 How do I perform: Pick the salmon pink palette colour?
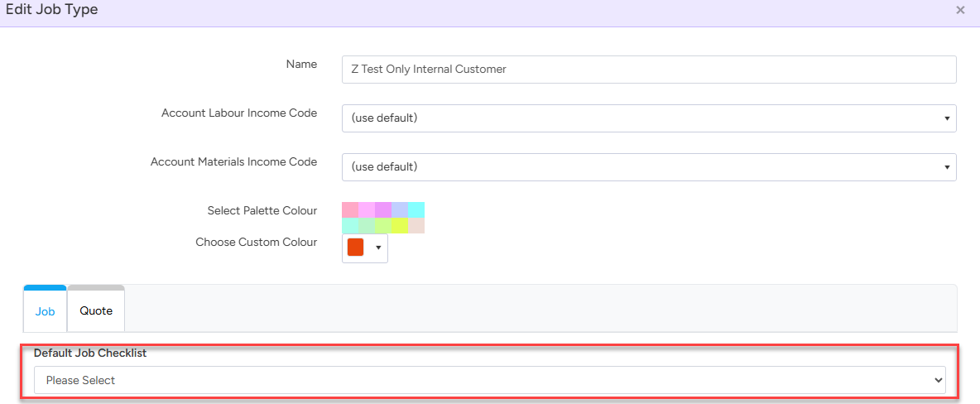[350, 210]
